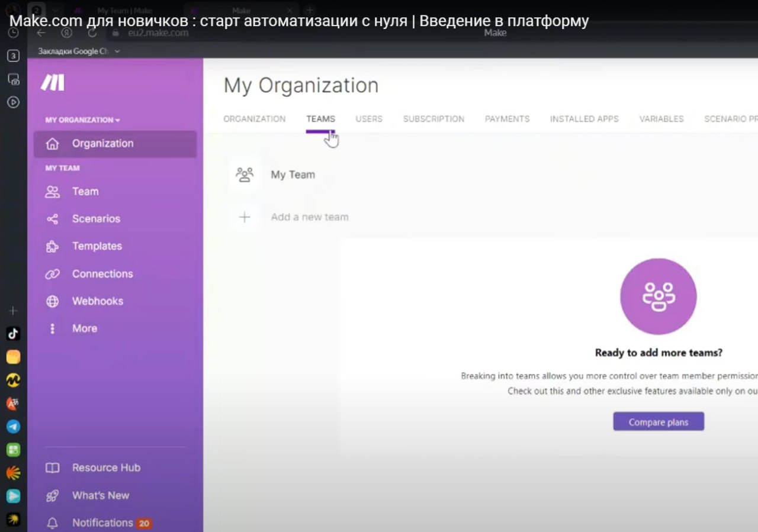Click the "My Organization" page heading
The image size is (758, 532).
[301, 86]
